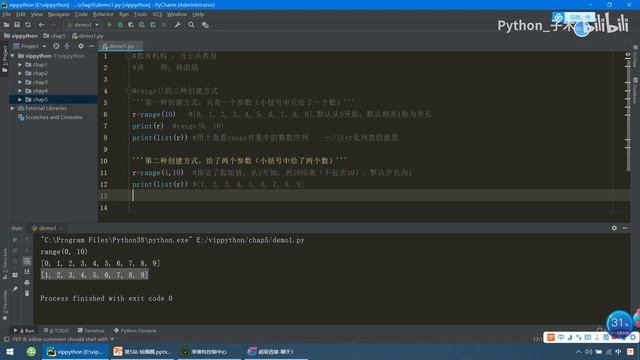Screen dimensions: 640x360
Task: Expand the chap2 folder
Action: click(x=20, y=73)
